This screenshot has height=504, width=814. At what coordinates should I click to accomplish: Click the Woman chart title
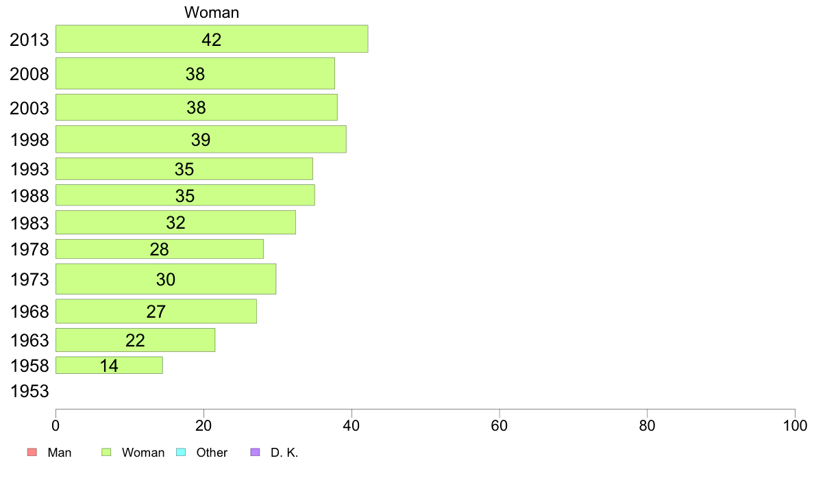[212, 12]
